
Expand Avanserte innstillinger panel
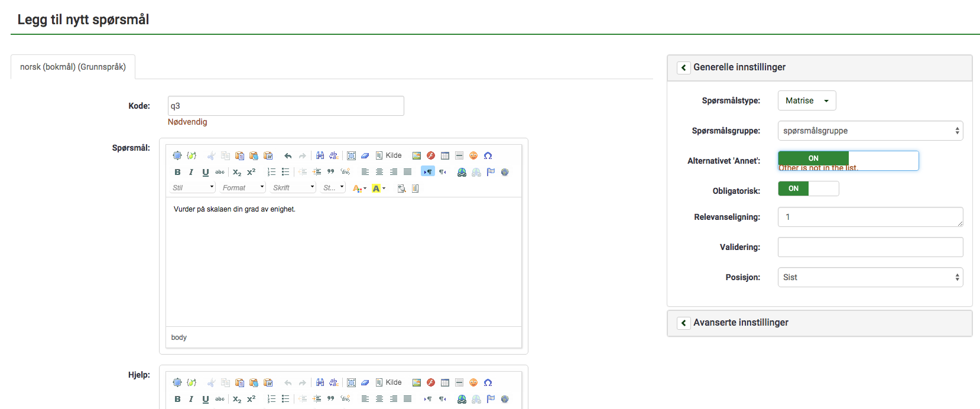coord(684,323)
